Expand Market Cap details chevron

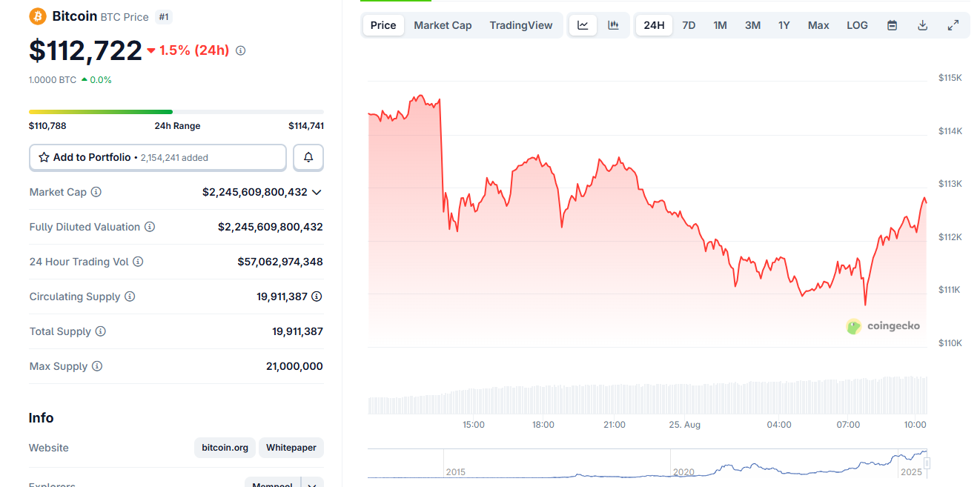(x=317, y=192)
